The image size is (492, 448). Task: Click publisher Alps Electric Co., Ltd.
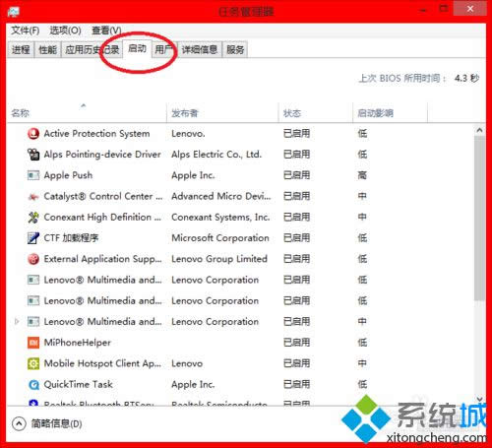click(216, 155)
